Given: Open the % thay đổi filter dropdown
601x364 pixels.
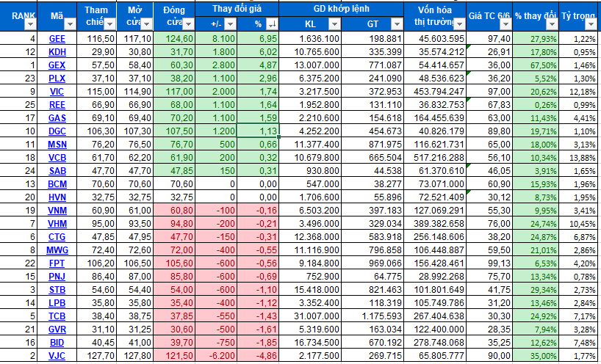Looking at the screenshot, I should point(552,24).
